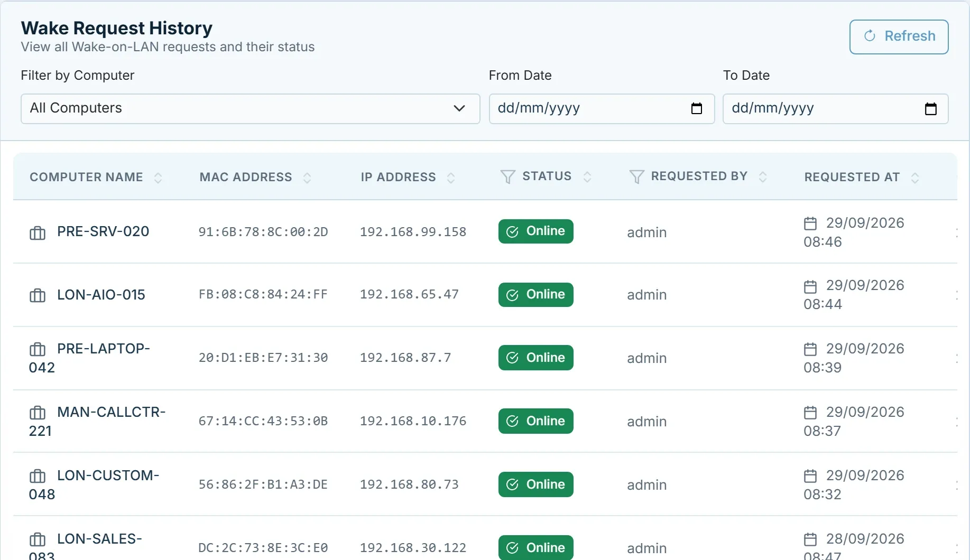The height and width of the screenshot is (560, 970).
Task: Click the Online badge for LON-SALES-083
Action: tap(535, 547)
